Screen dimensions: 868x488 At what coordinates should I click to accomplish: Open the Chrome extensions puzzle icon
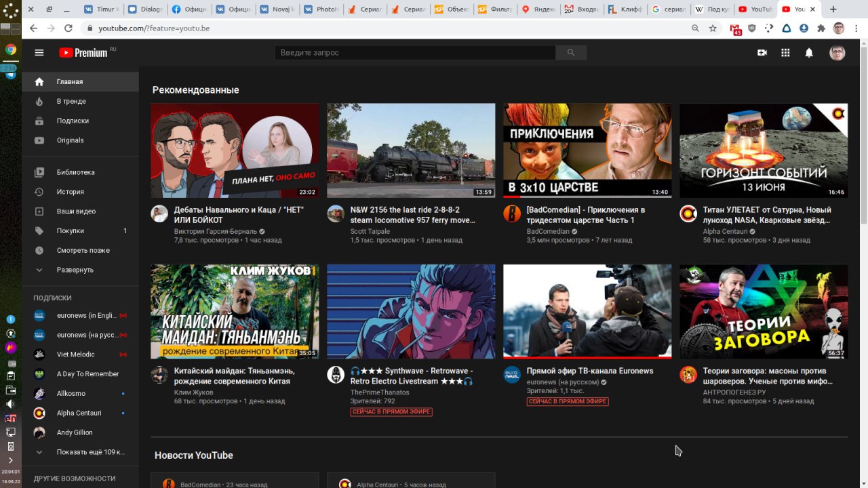pyautogui.click(x=821, y=28)
